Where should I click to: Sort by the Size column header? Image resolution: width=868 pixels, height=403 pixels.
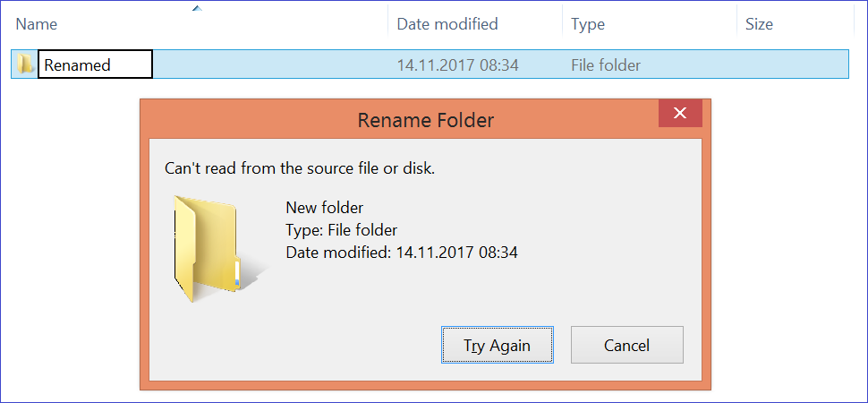(796, 24)
